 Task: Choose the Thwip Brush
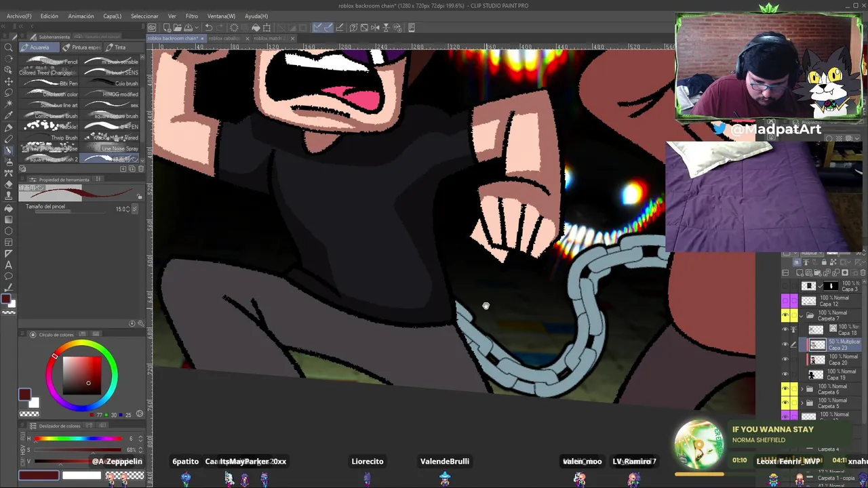point(50,138)
